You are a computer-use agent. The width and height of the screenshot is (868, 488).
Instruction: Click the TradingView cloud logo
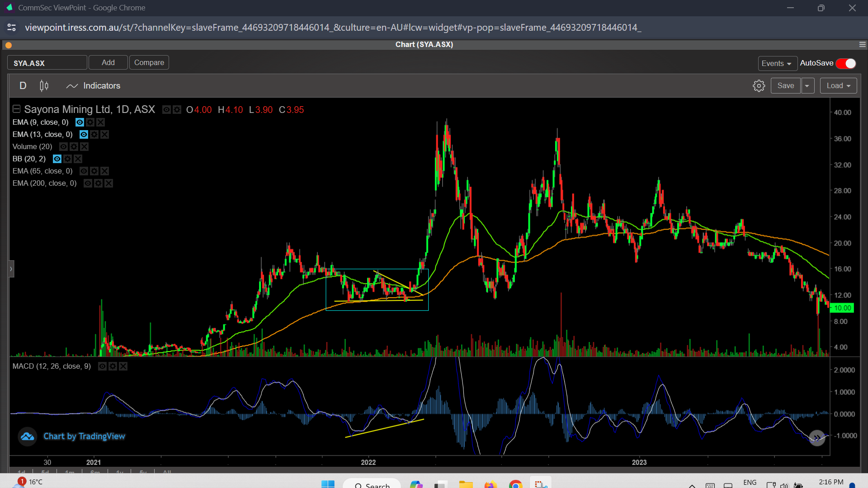pyautogui.click(x=27, y=436)
